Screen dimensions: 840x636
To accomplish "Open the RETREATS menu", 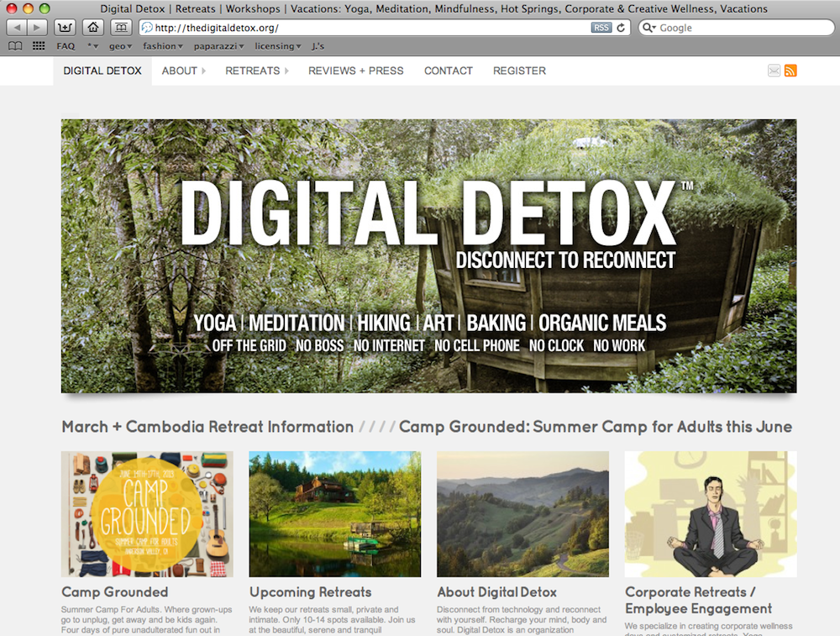I will 252,71.
